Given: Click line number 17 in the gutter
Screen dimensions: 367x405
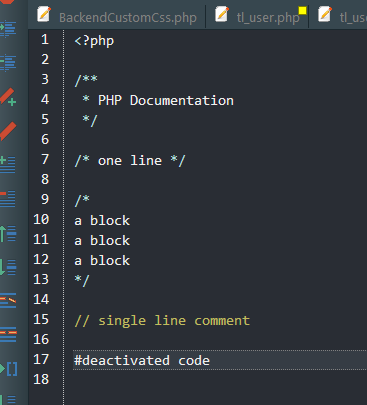Looking at the screenshot, I should pos(41,359).
